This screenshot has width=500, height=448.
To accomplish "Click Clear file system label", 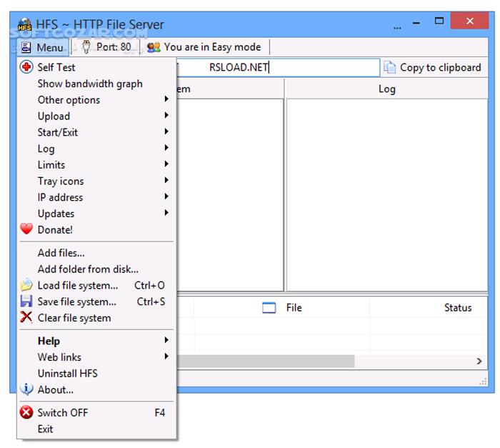I will (x=74, y=318).
